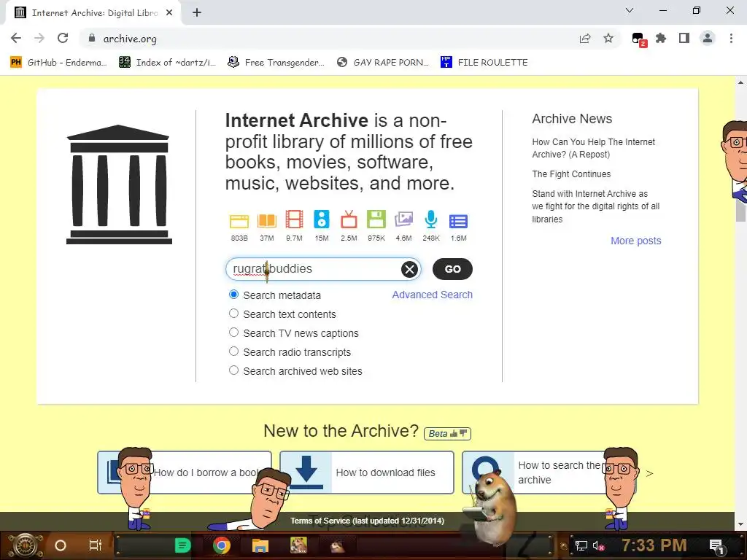Open GitHub - Enderma... bookmark
The image size is (747, 560).
click(x=58, y=63)
